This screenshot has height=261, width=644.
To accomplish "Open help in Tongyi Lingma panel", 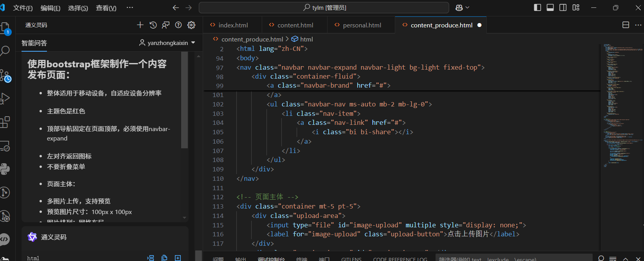I will tap(178, 25).
